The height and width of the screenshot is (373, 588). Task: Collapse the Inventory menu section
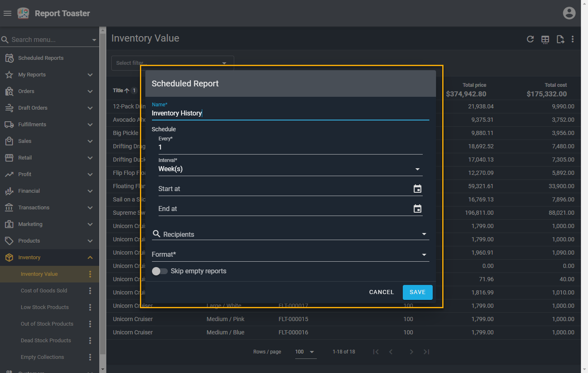click(90, 258)
